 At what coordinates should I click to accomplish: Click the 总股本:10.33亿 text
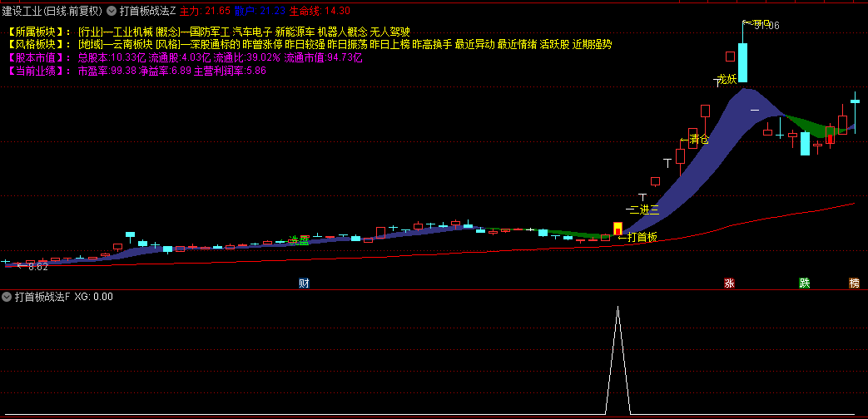112,57
